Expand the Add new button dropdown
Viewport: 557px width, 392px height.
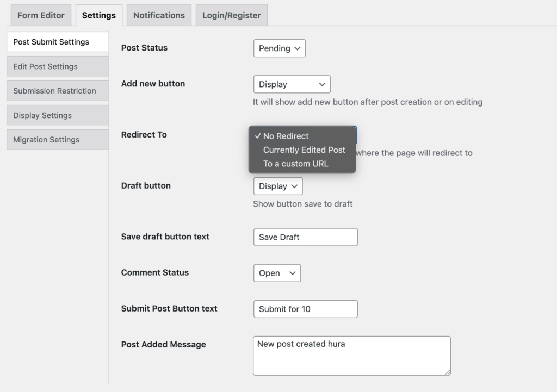[x=292, y=84]
